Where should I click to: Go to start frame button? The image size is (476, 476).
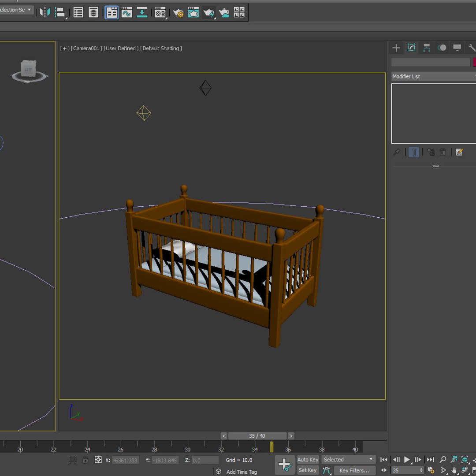coord(384,460)
